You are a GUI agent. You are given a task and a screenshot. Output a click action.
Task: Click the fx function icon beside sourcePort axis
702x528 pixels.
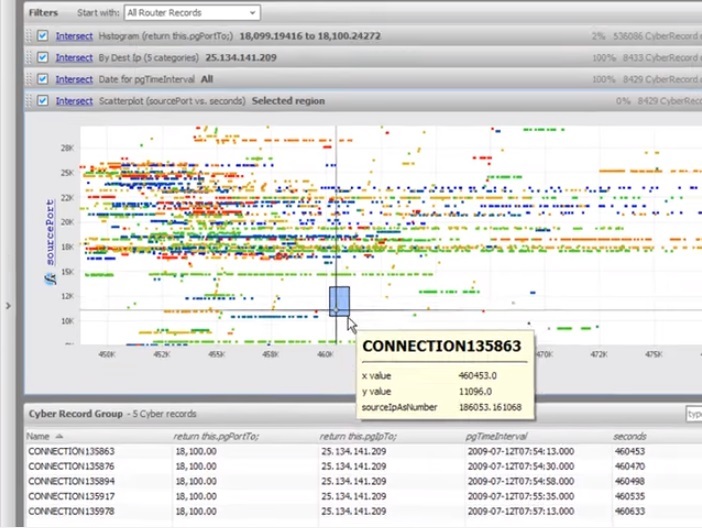(51, 279)
